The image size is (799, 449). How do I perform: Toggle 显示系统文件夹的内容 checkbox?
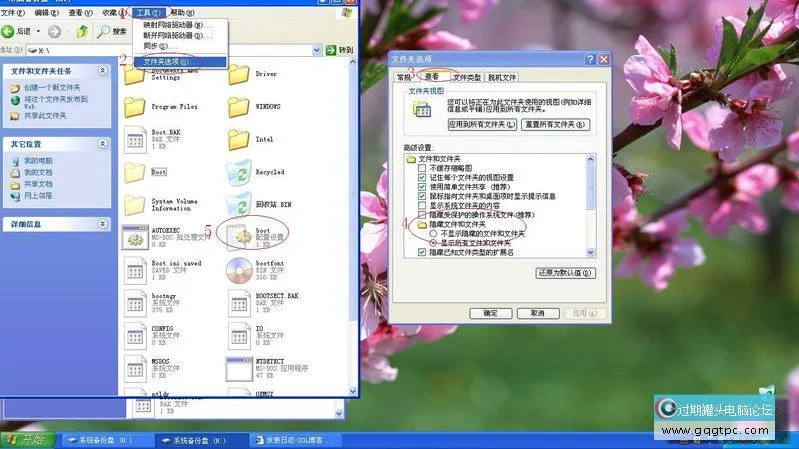[x=422, y=205]
